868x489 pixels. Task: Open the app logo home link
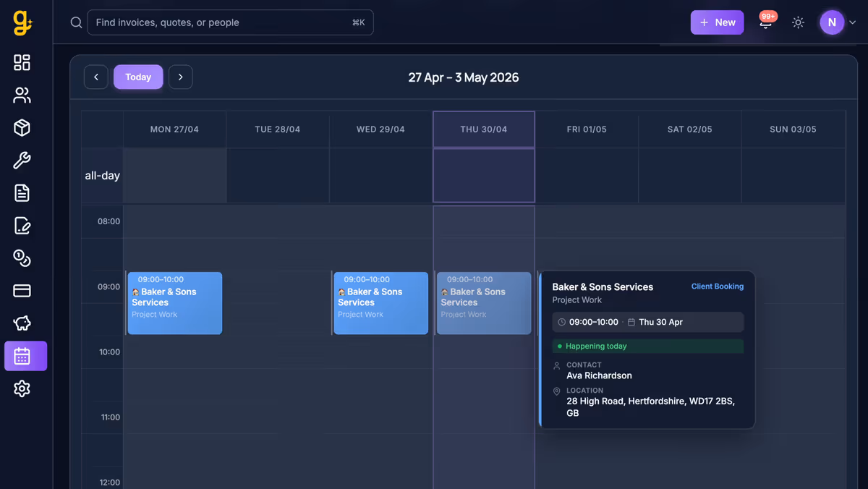[22, 23]
